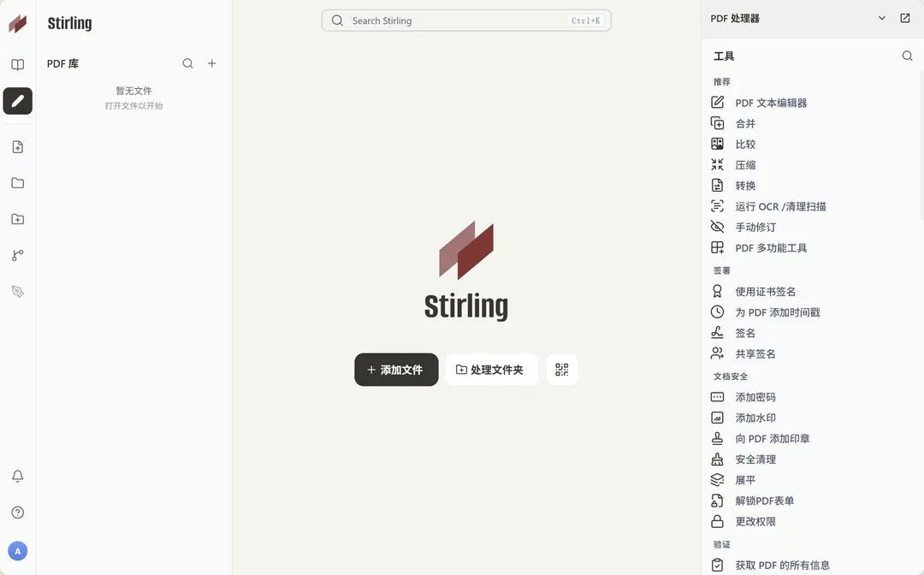Open the help question mark icon
Image resolution: width=924 pixels, height=575 pixels.
(x=18, y=513)
